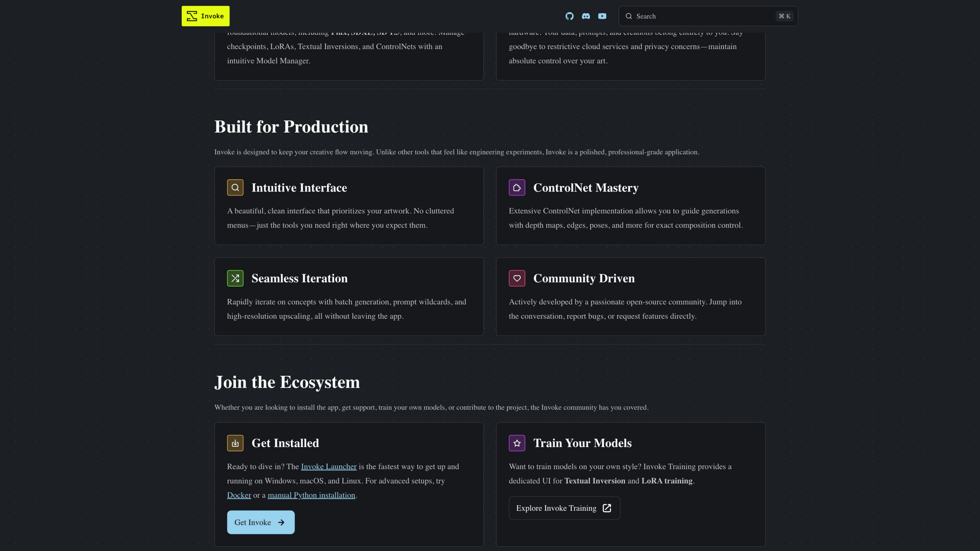This screenshot has width=980, height=551.
Task: Focus the Search input field
Action: tap(708, 16)
